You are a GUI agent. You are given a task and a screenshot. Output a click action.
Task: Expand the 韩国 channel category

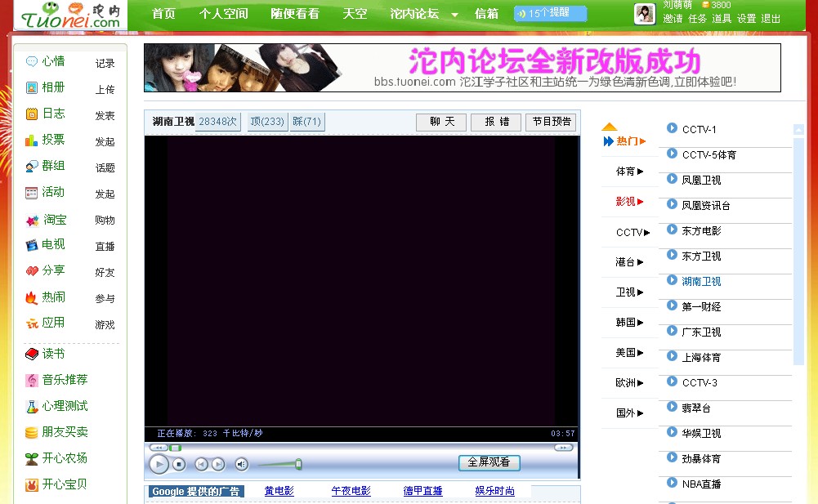click(630, 323)
